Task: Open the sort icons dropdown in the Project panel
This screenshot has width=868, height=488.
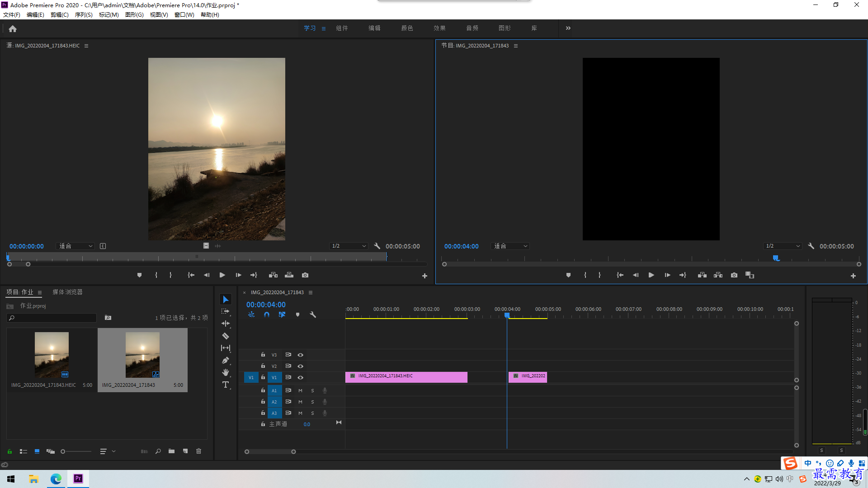Action: coord(108,451)
